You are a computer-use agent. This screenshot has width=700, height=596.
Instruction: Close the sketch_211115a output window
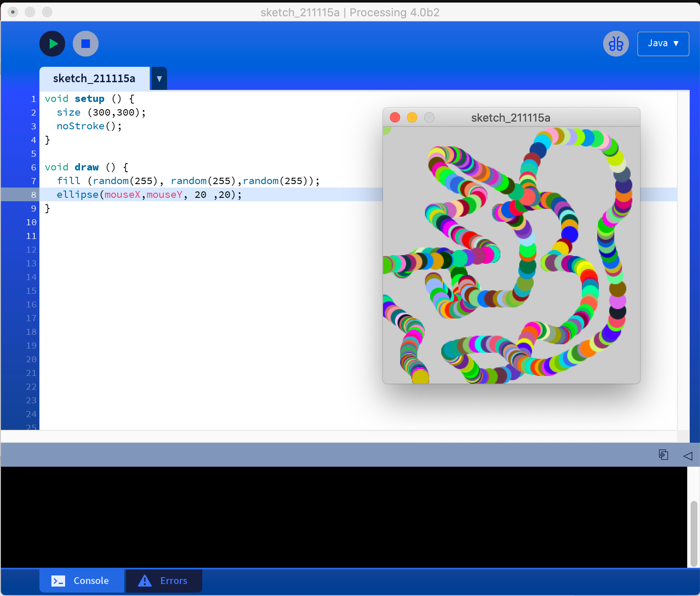395,117
